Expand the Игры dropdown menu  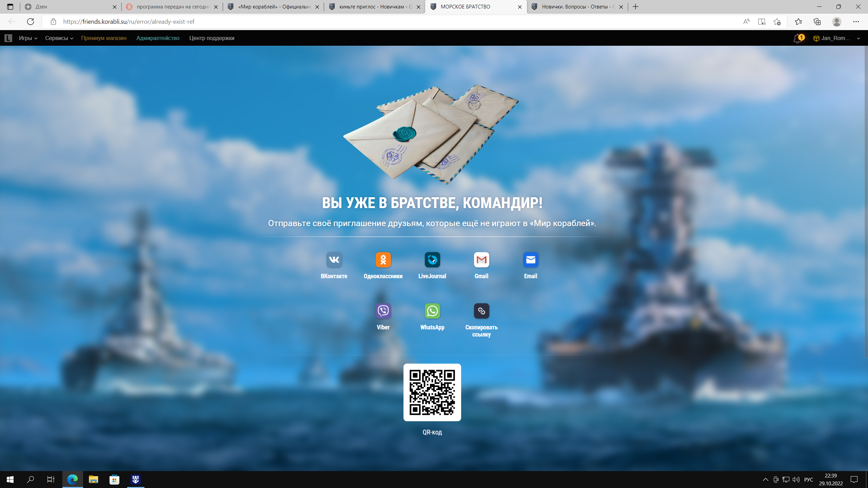28,38
